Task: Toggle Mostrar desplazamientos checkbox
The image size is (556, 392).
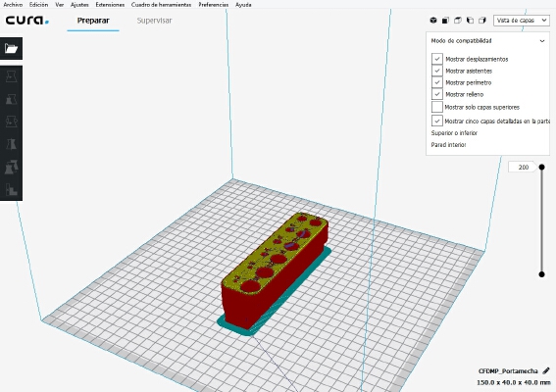Action: tap(437, 59)
